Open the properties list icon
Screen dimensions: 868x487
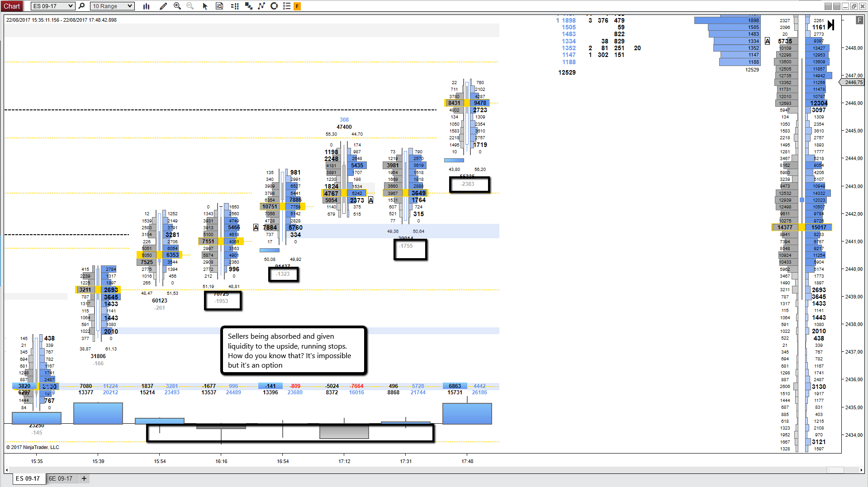[x=286, y=6]
